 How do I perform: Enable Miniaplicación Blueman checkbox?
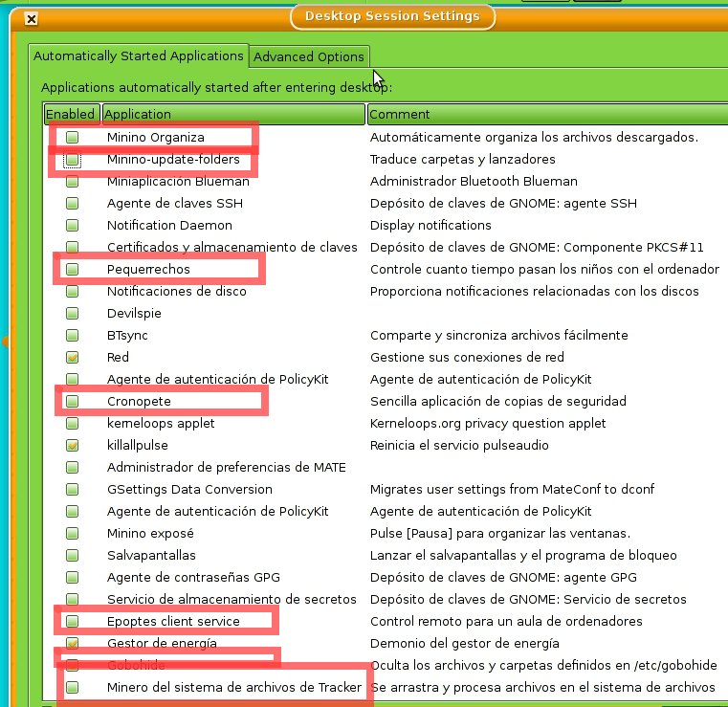(x=72, y=181)
